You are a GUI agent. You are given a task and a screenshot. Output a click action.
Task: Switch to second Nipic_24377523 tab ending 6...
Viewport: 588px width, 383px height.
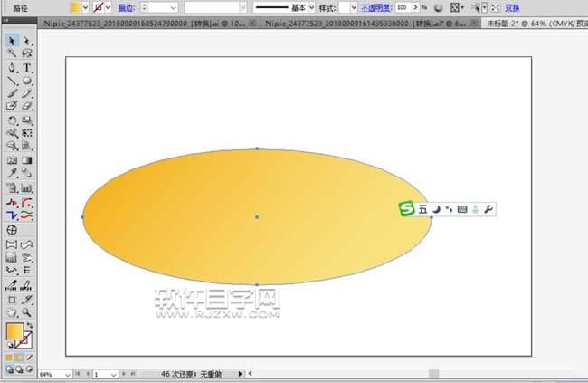[x=365, y=24]
